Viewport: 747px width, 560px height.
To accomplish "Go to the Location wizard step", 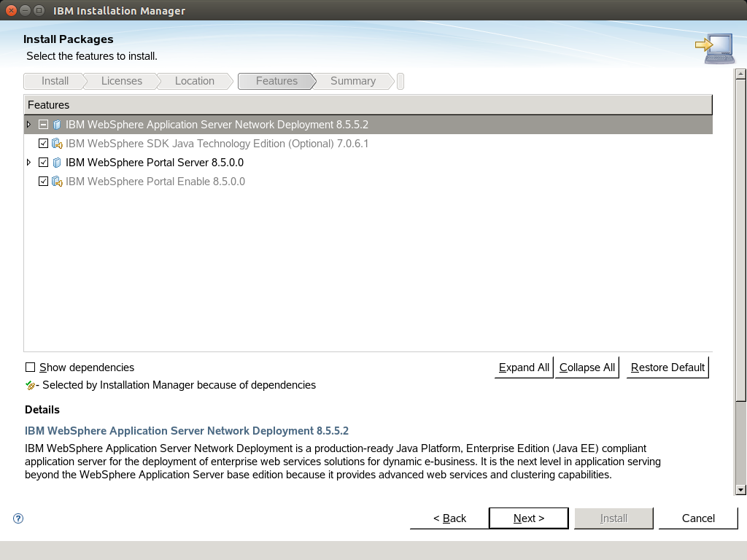I will click(194, 81).
